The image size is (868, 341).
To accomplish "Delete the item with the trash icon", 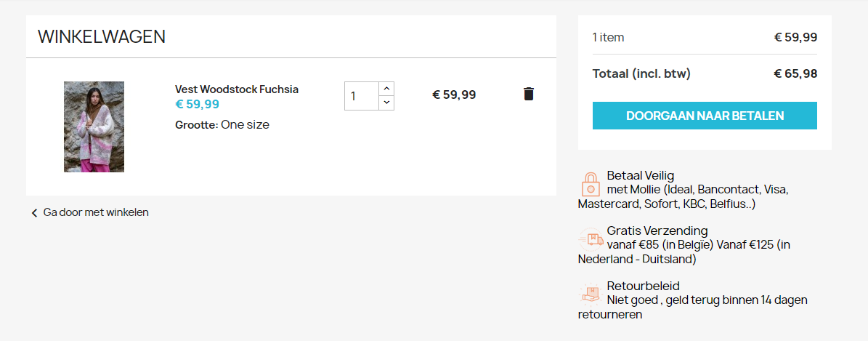I will (x=529, y=94).
